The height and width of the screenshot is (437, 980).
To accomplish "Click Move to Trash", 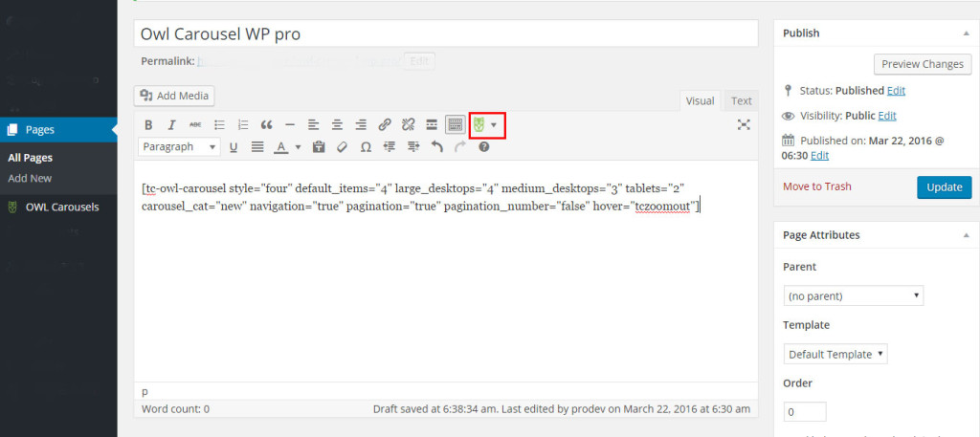I will click(x=817, y=186).
